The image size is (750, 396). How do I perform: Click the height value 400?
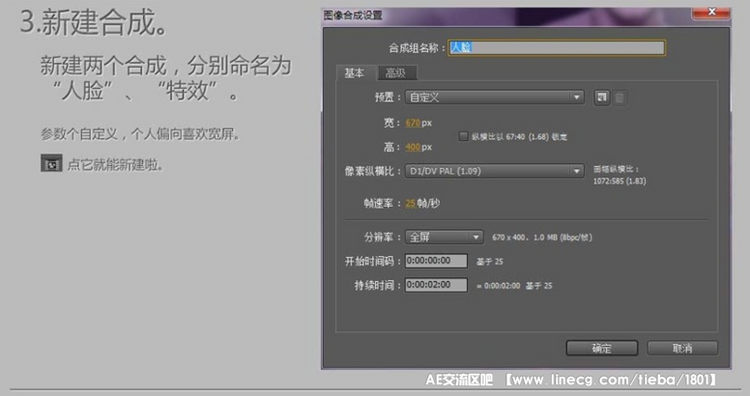(413, 147)
